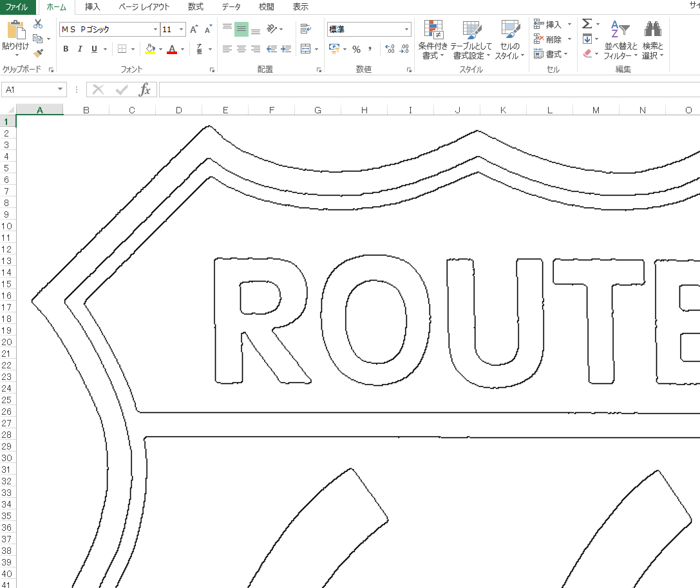
Task: Click the formula bar cancel X icon
Action: tap(99, 90)
